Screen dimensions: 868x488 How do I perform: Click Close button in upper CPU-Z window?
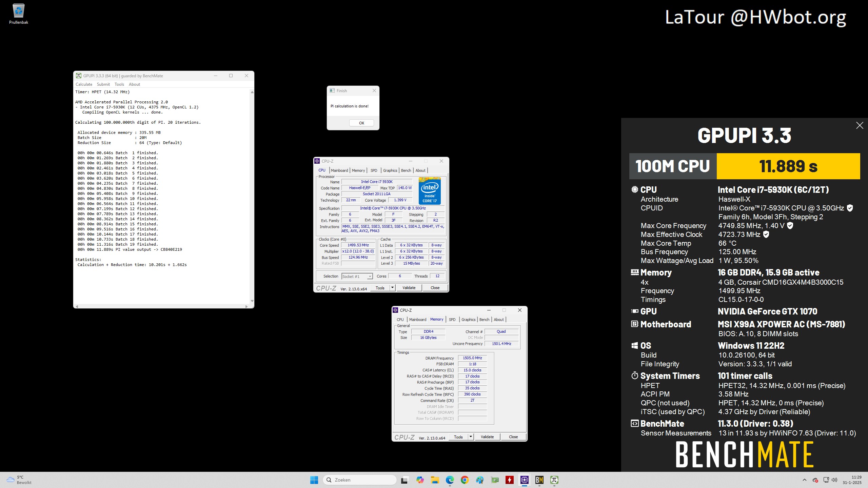tap(435, 288)
